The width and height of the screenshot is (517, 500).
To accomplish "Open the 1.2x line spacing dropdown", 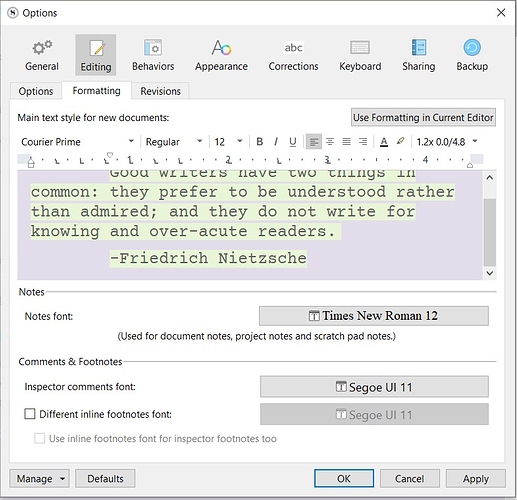I will 447,142.
